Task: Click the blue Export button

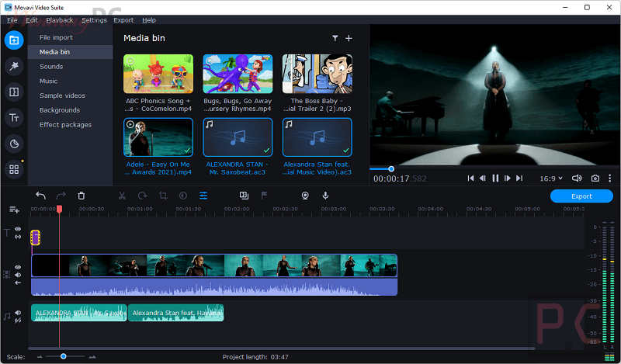Action: 581,196
